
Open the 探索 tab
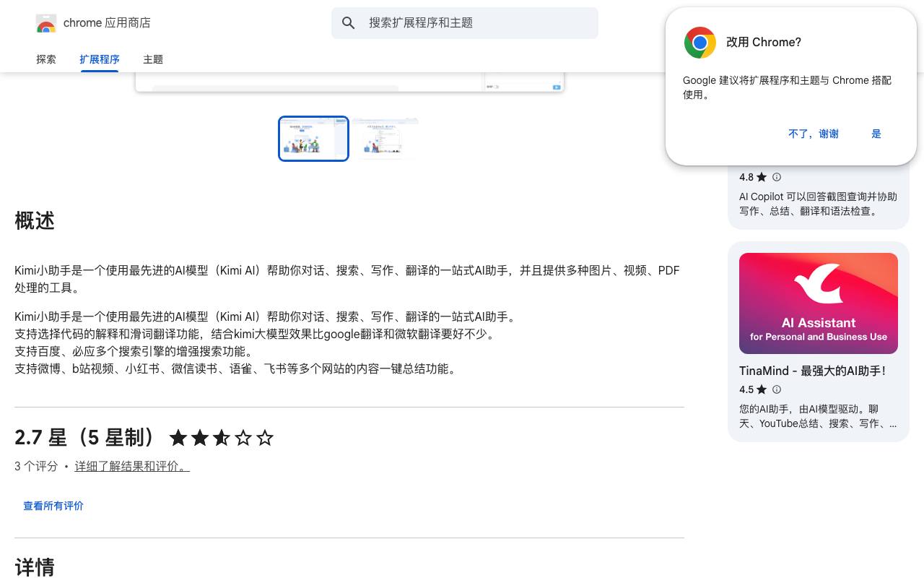click(x=46, y=59)
